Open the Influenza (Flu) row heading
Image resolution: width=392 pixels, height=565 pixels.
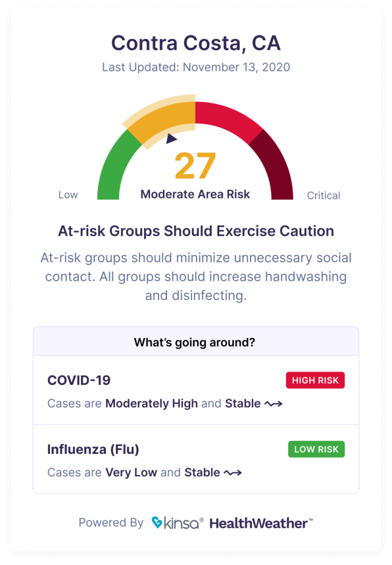tap(93, 449)
